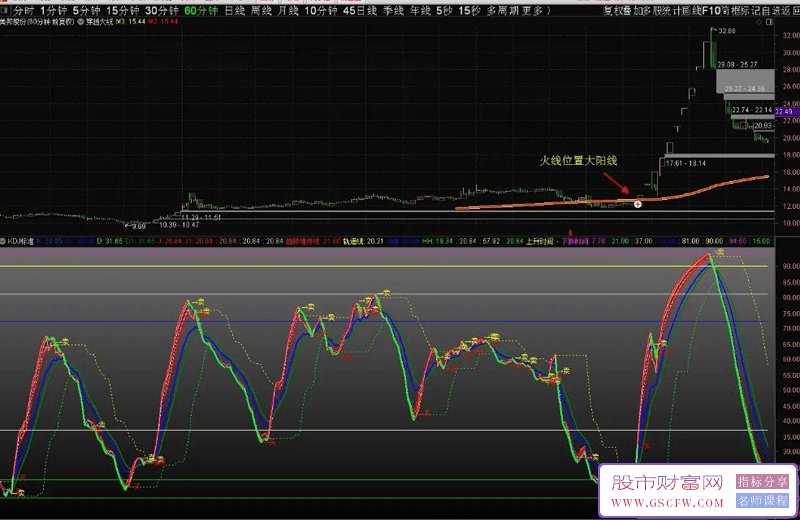Click the 标记 mark button
The image size is (800, 520).
(750, 10)
